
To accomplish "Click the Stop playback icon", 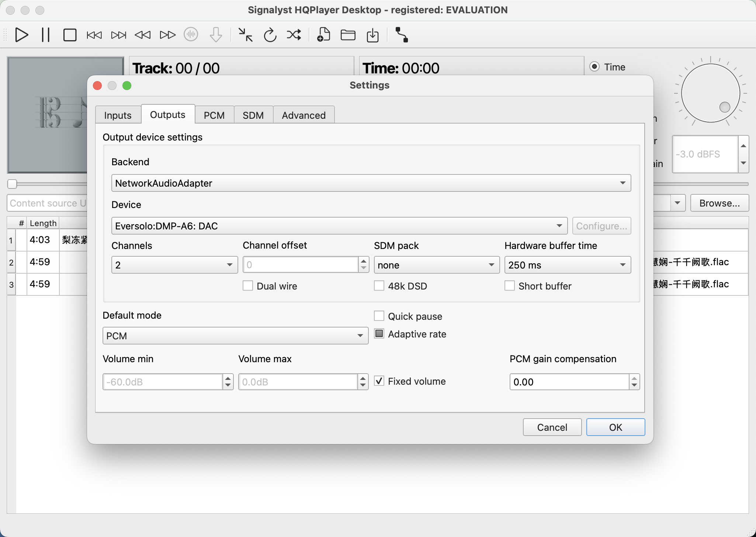I will click(x=70, y=35).
